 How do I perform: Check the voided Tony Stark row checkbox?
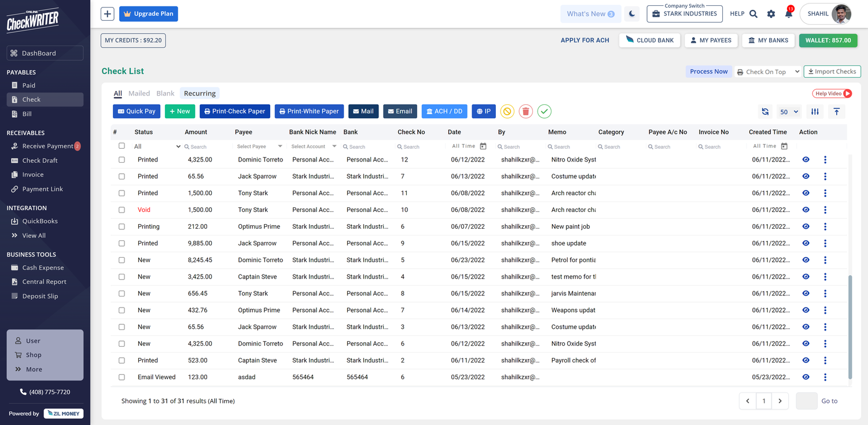[122, 210]
